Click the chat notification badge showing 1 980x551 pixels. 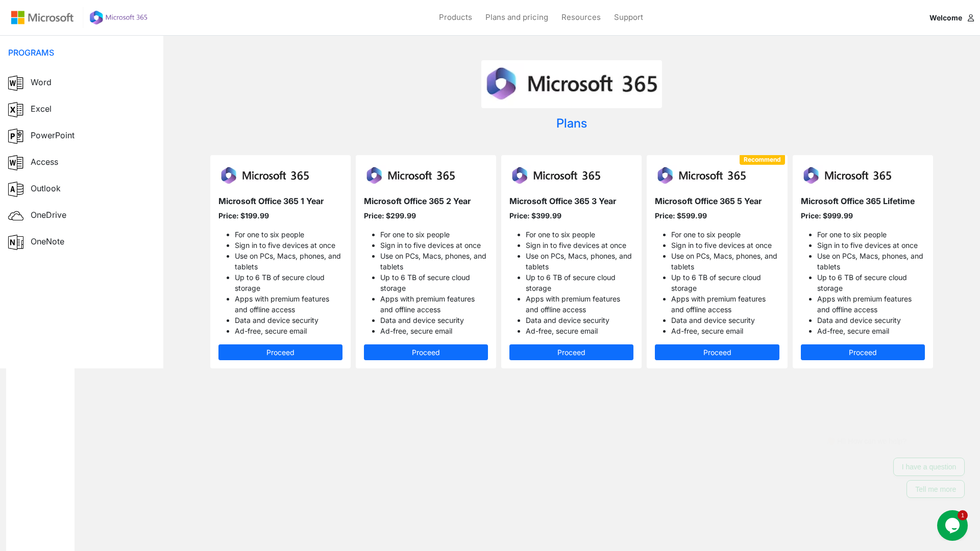[x=963, y=515]
